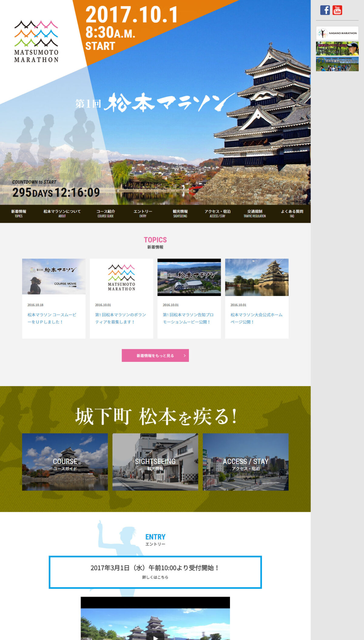The width and height of the screenshot is (364, 640).
Task: Click the Matsumoto Marathon logo
Action: (36, 42)
